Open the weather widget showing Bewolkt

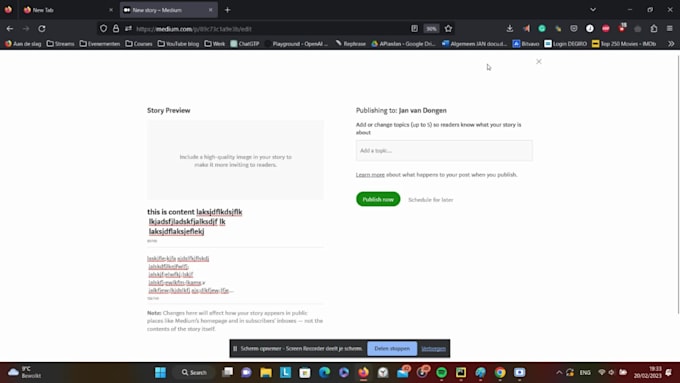(x=25, y=373)
